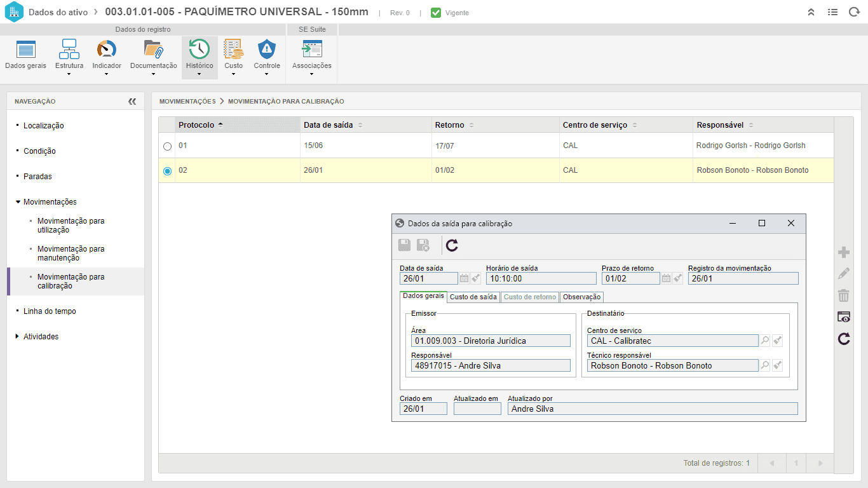Collapse the Movimentações tree section
The height and width of the screenshot is (488, 868).
pyautogui.click(x=17, y=201)
